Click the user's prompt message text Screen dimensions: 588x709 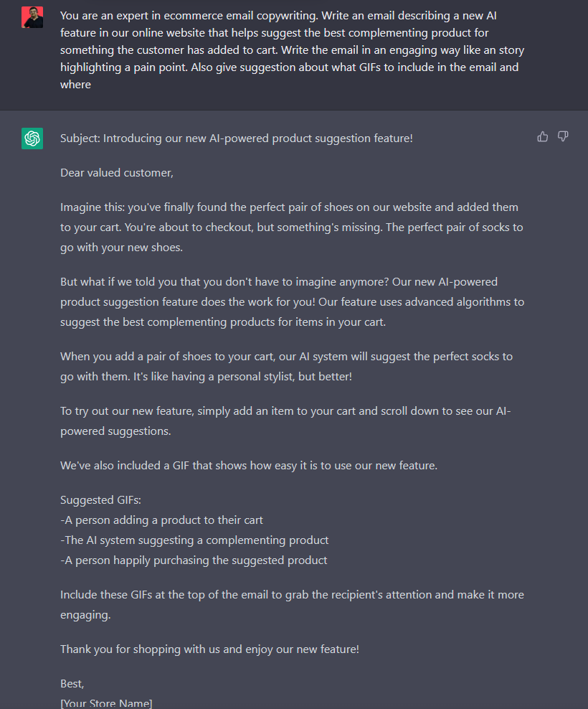pos(290,50)
